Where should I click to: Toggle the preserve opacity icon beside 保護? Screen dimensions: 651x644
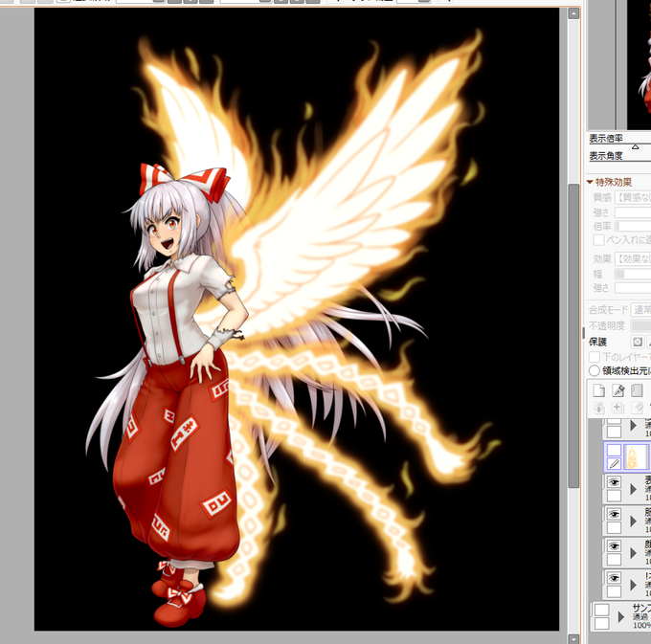coord(638,342)
